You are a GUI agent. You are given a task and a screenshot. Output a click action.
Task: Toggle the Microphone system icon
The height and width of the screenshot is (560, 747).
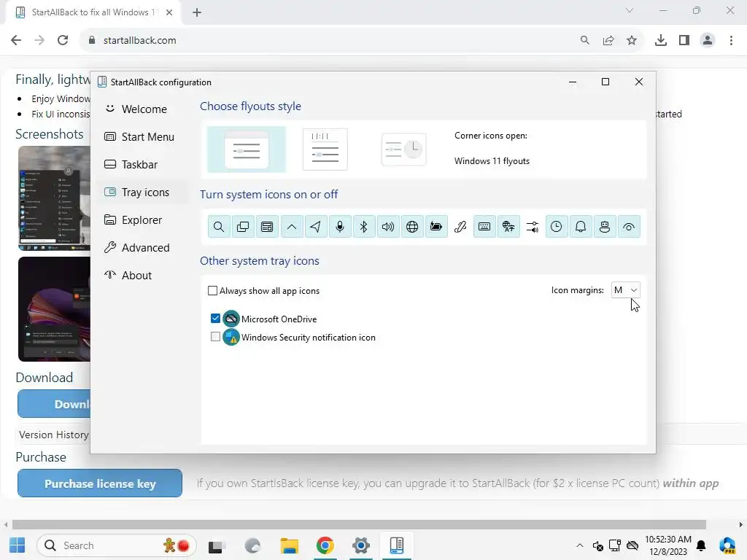(x=340, y=227)
